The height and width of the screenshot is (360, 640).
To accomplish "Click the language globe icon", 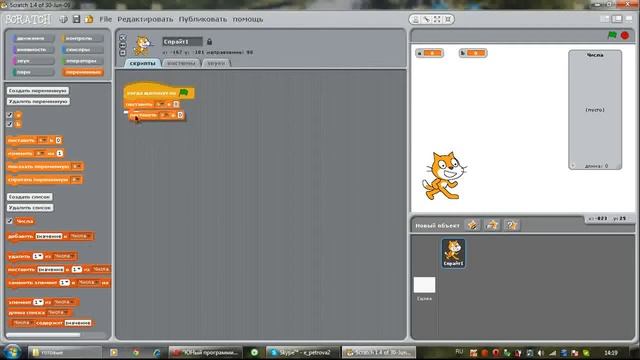I will 64,19.
